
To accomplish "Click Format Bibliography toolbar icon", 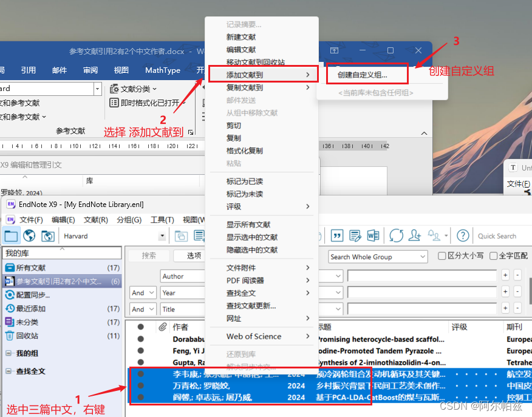I will pos(355,236).
